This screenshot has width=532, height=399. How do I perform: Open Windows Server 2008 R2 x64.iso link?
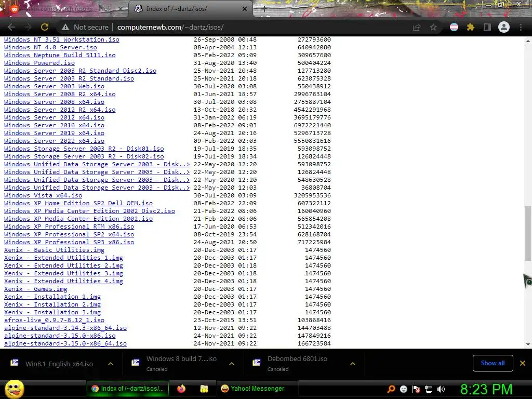pyautogui.click(x=60, y=94)
